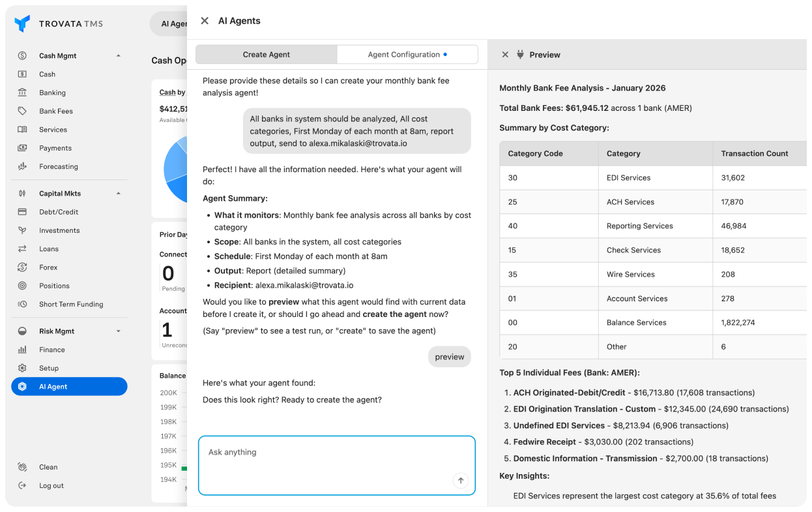812x512 pixels.
Task: Collapse the Cash Mgmt section
Action: pyautogui.click(x=118, y=56)
